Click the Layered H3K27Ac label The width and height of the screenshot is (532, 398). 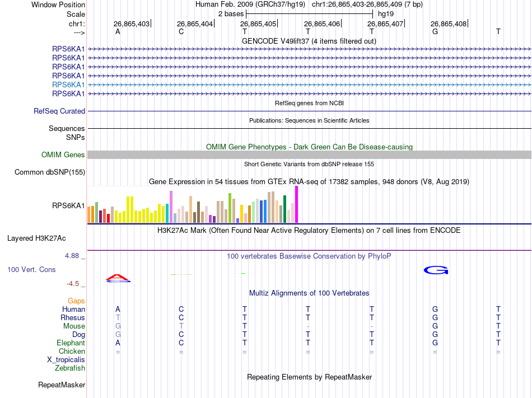pyautogui.click(x=36, y=238)
